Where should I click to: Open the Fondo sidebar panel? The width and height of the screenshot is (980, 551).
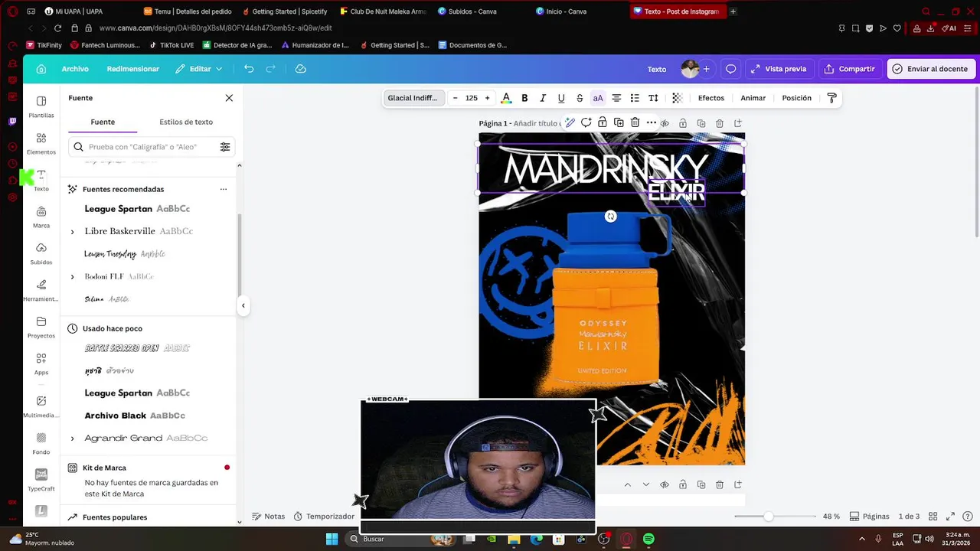coord(41,443)
